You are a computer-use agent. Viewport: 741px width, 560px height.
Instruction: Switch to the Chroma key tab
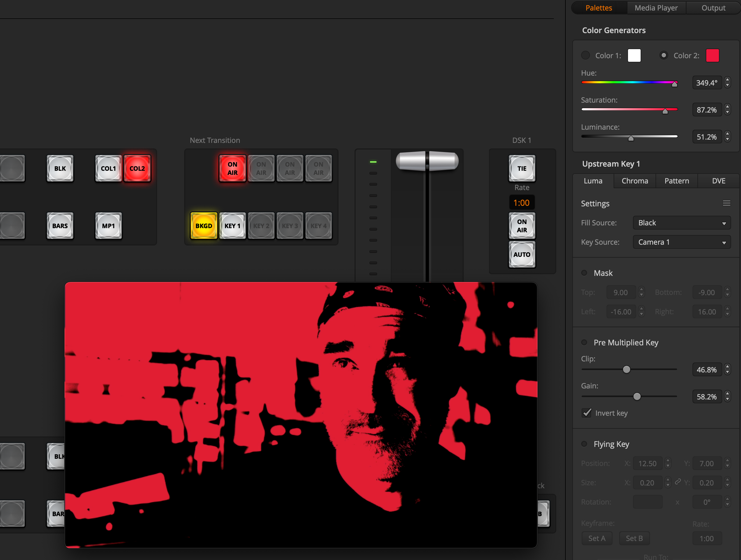[x=635, y=181]
